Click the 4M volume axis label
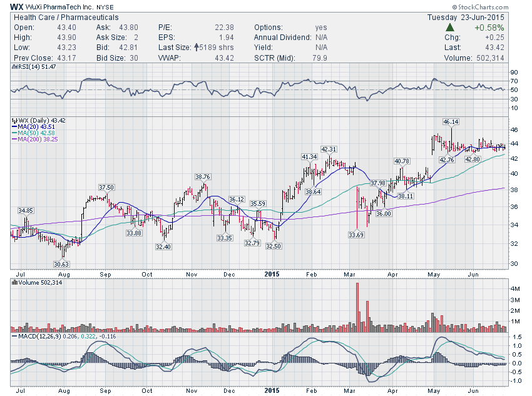 (x=515, y=289)
